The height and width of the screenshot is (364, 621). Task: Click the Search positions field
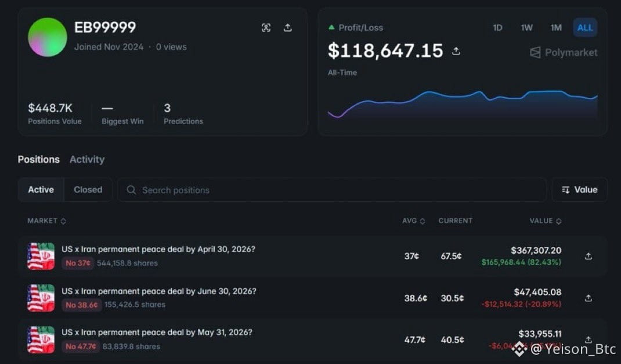click(x=332, y=190)
